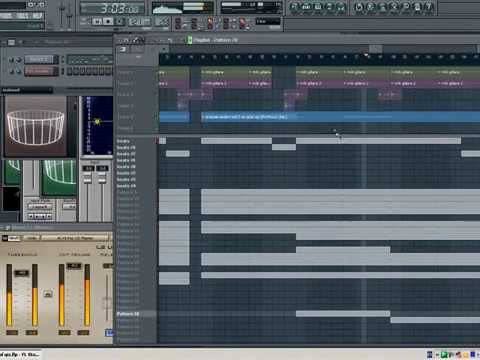The image size is (480, 360).
Task: Adjust the right Threshold fader in L2
Action: click(35, 295)
